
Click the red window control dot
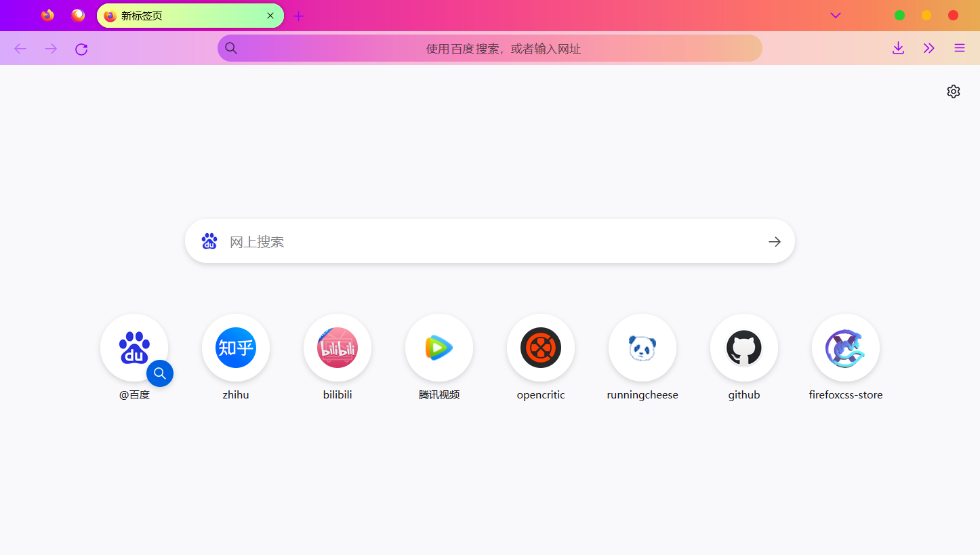click(953, 16)
